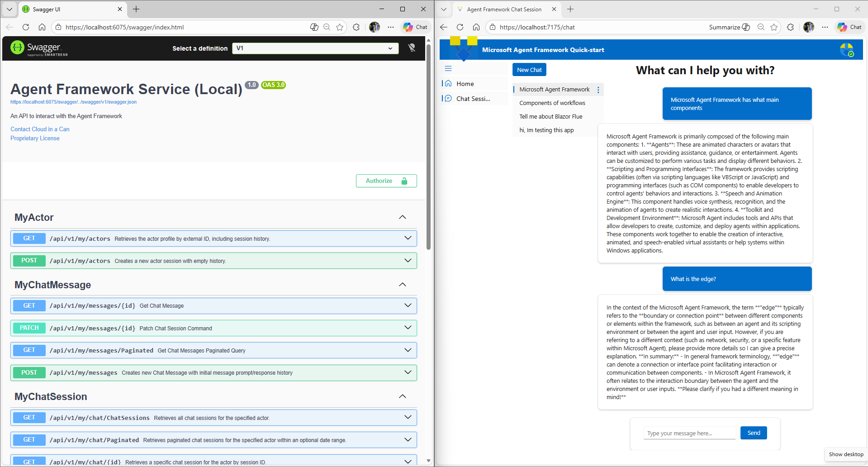Open the Select a definition dropdown
The width and height of the screenshot is (868, 467).
(315, 48)
